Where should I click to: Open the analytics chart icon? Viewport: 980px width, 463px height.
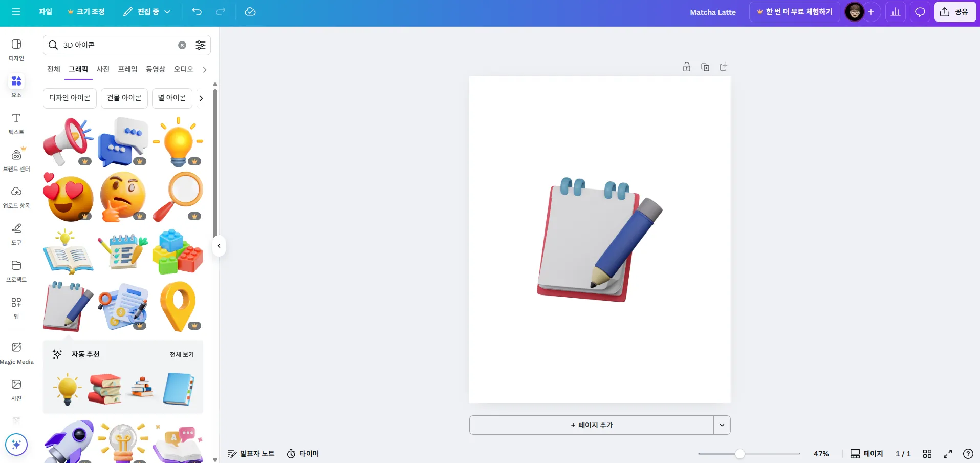point(896,12)
